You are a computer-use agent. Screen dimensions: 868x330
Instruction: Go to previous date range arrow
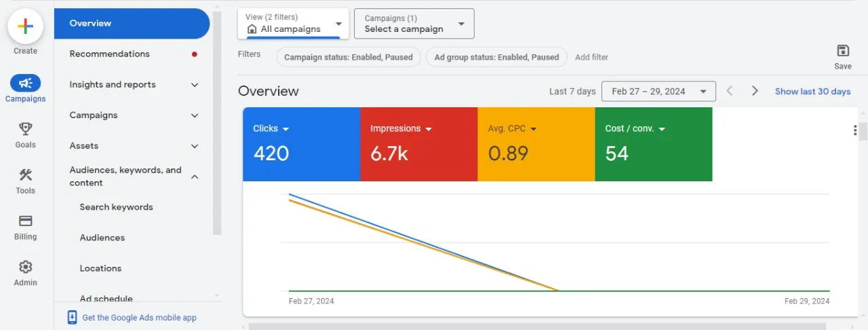click(730, 91)
